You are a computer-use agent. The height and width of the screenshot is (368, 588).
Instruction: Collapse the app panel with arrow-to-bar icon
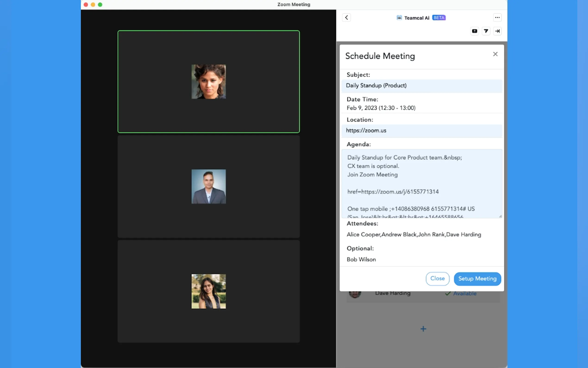(497, 31)
